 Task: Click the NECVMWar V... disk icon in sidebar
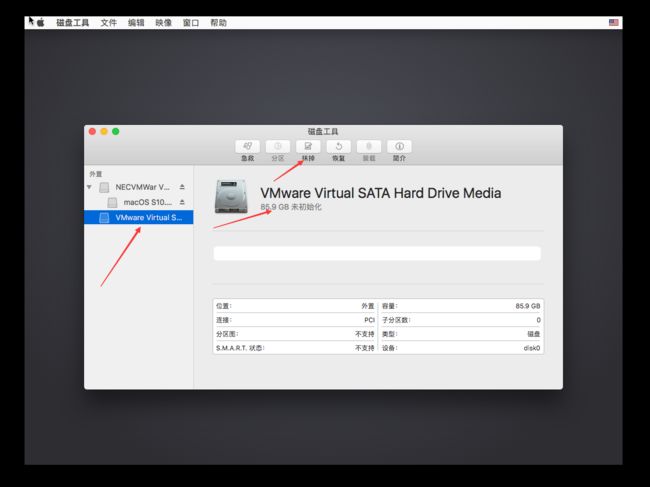coord(104,187)
